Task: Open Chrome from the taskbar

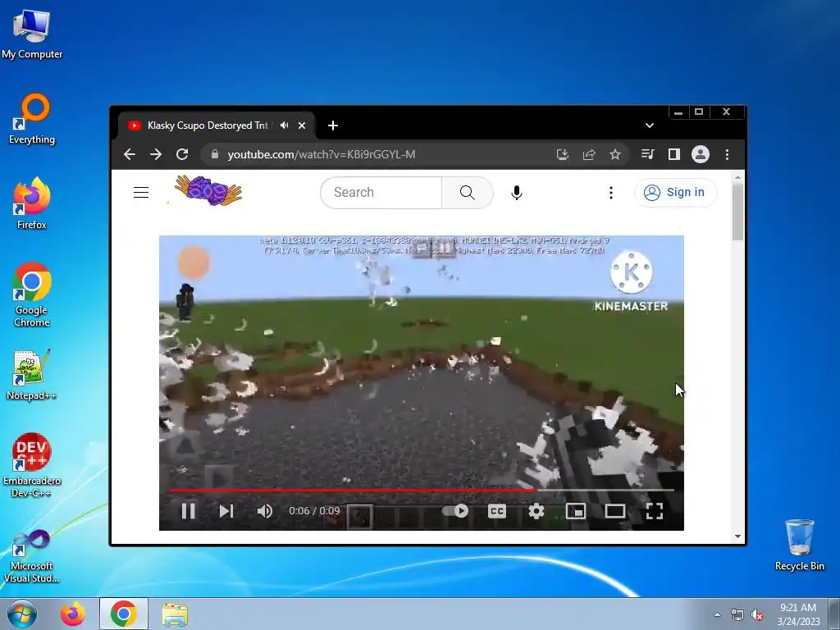Action: pos(123,614)
